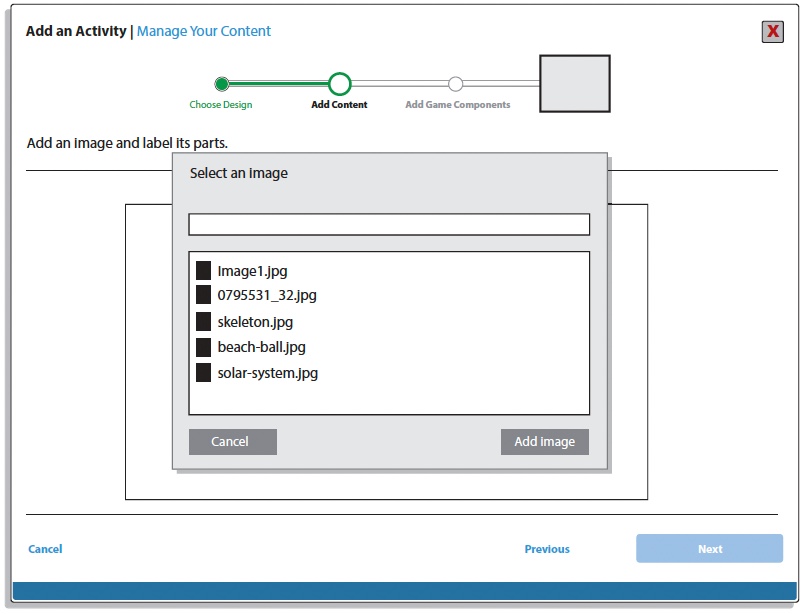
Task: Click the file icon beside skeleton.jpg
Action: click(x=203, y=322)
